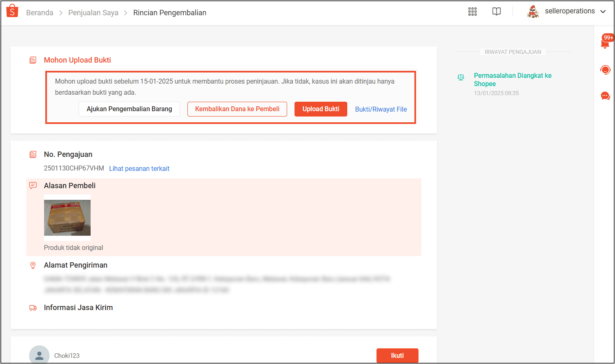Open the apps grid icon in header
This screenshot has height=364, width=615.
(472, 12)
